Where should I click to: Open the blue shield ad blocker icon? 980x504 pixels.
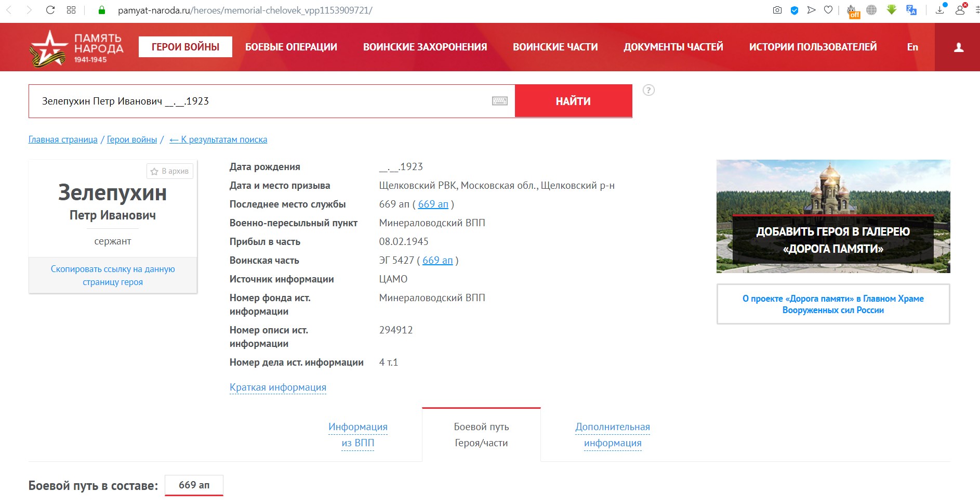pos(794,10)
